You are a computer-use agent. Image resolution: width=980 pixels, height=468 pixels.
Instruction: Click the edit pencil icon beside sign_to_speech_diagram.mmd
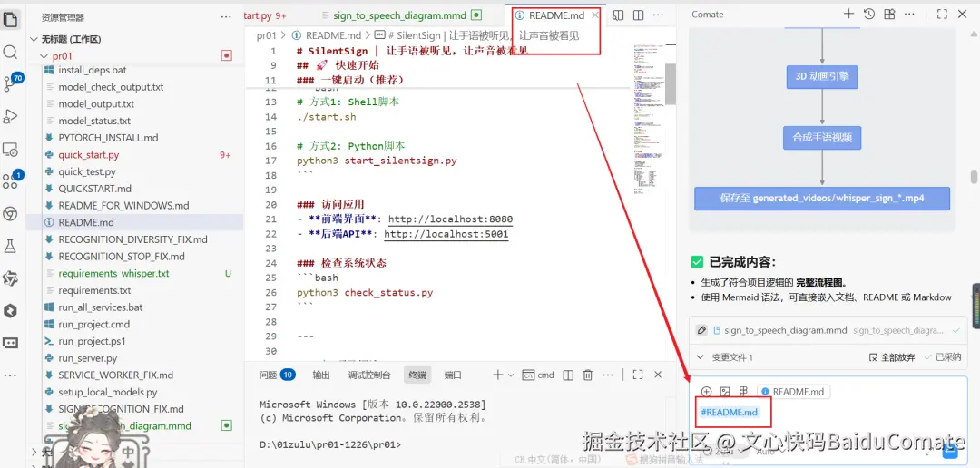[701, 330]
